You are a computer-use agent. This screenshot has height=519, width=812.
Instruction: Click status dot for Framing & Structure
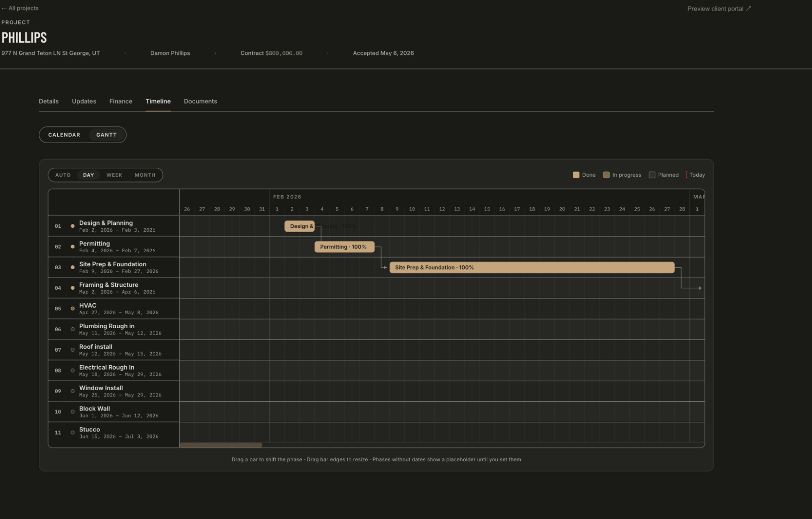pos(73,288)
